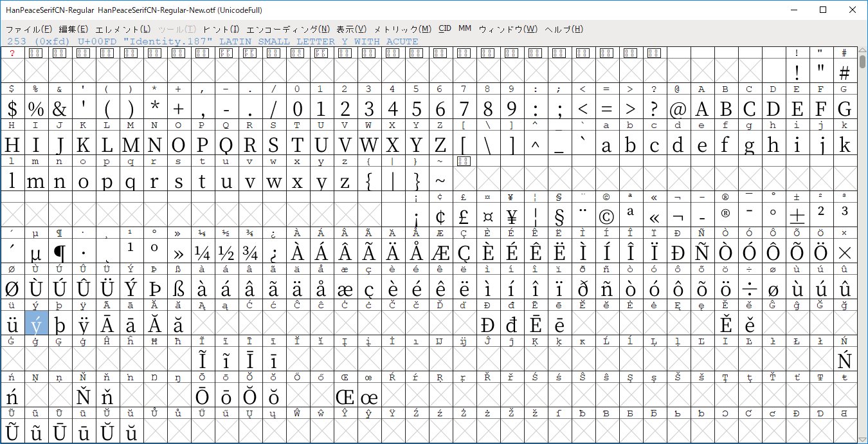
Task: Select the capital Œ ligature glyph
Action: click(x=345, y=396)
